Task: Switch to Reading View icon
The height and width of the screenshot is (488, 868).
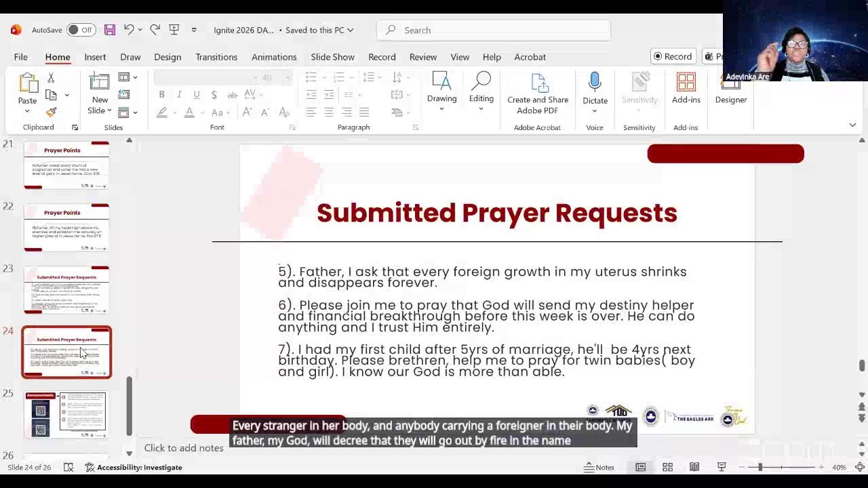Action: [x=694, y=467]
